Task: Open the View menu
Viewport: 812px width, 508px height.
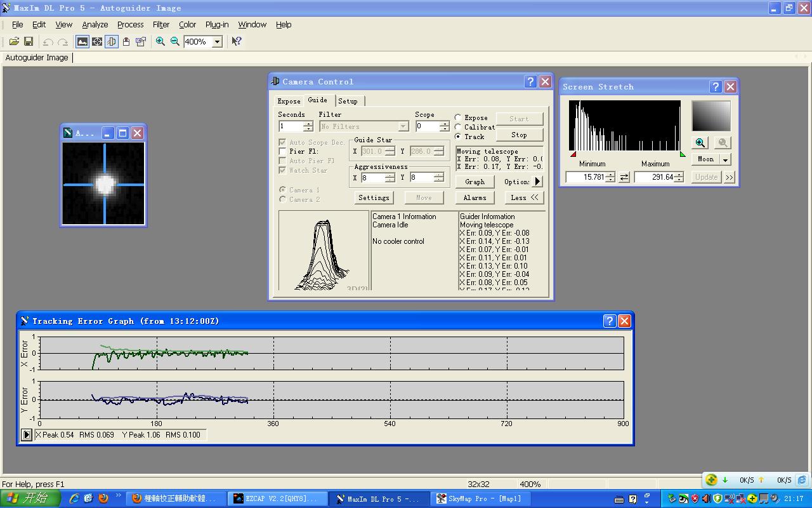Action: tap(63, 24)
